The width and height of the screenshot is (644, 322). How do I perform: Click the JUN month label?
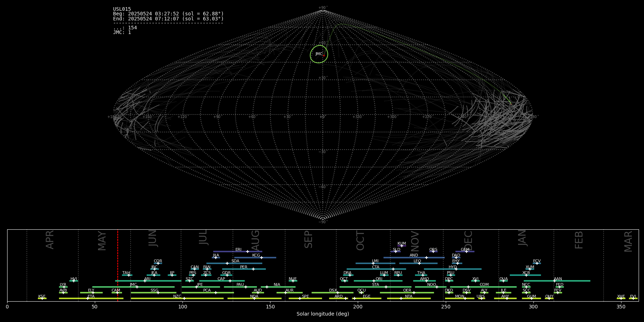153,238
